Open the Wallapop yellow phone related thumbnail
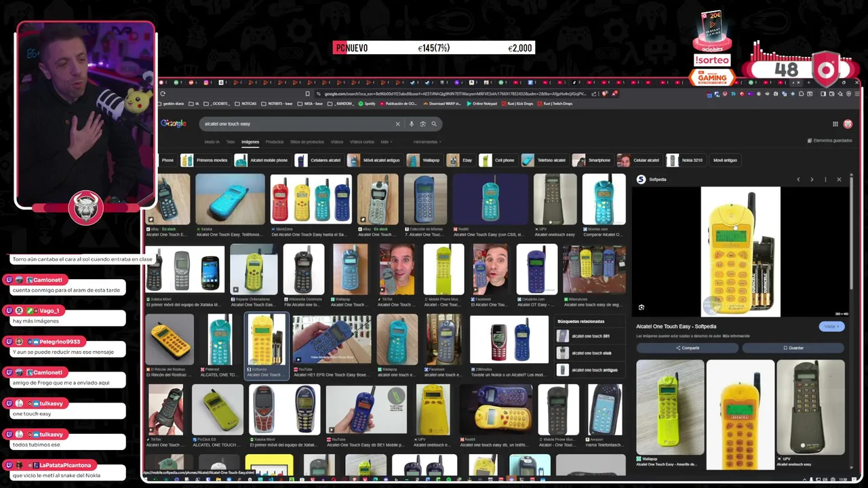The height and width of the screenshot is (488, 868). (670, 407)
